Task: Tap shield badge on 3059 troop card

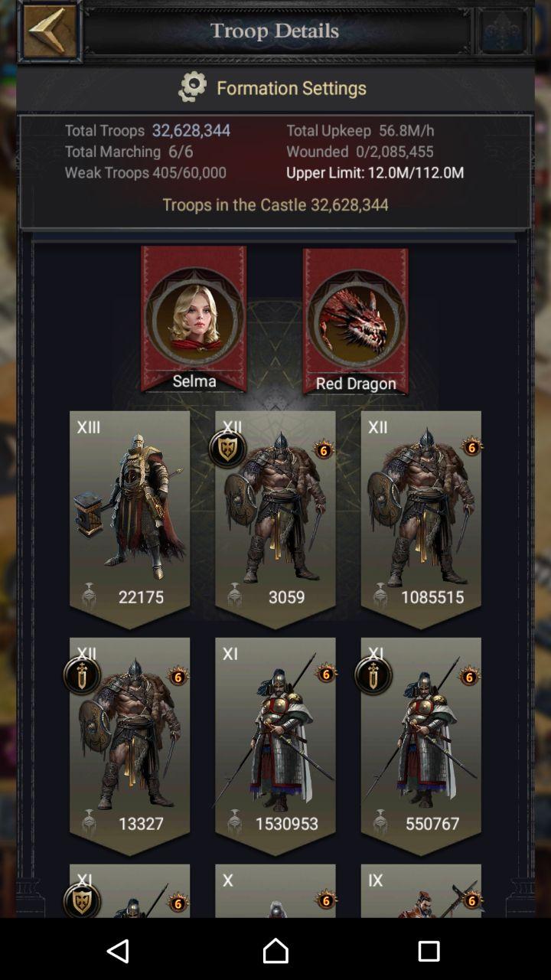Action: [x=227, y=449]
